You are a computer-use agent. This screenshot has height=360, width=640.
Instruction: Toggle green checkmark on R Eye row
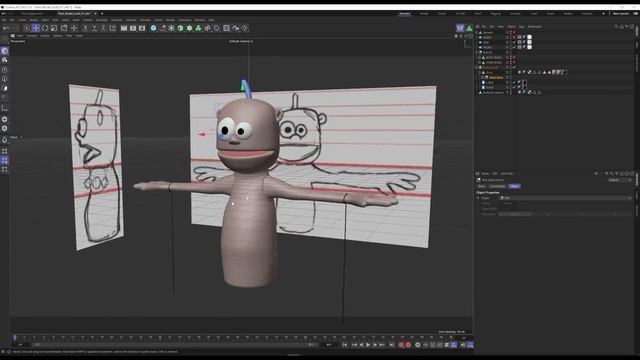514,87
